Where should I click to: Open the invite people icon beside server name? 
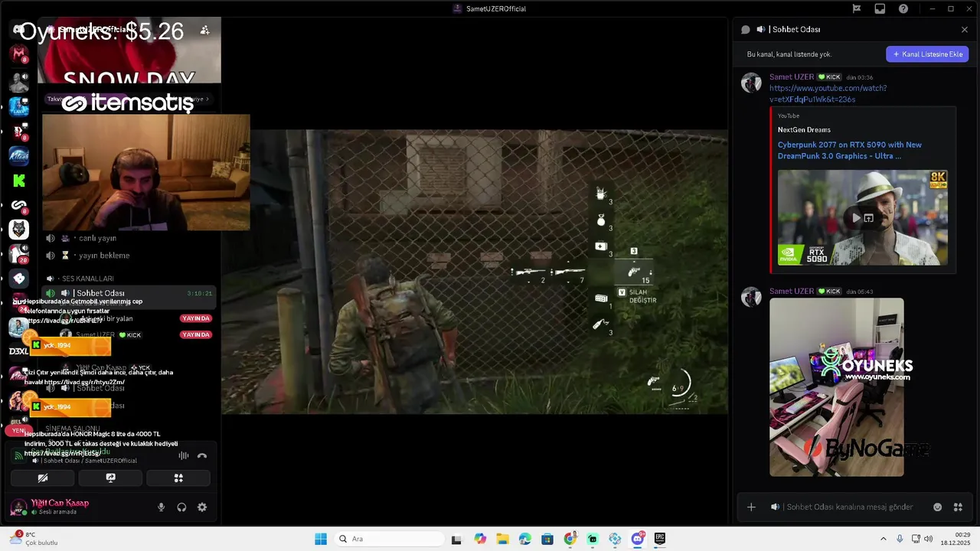(x=204, y=30)
